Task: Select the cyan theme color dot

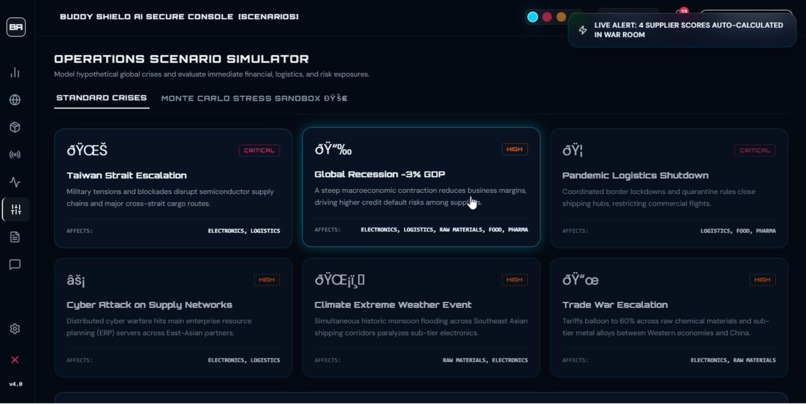Action: [x=533, y=17]
